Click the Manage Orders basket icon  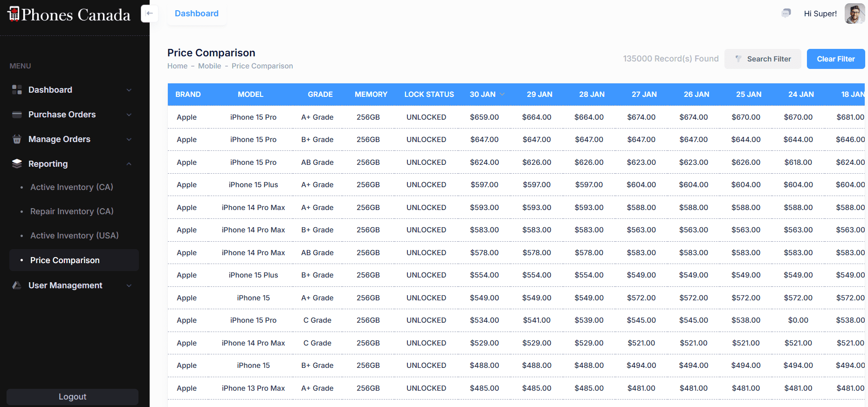point(17,139)
